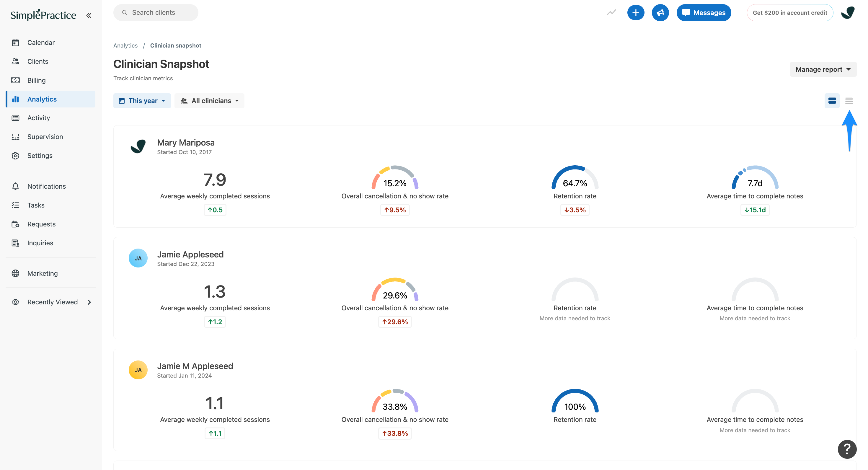
Task: Open the account profile avatar menu
Action: 848,12
